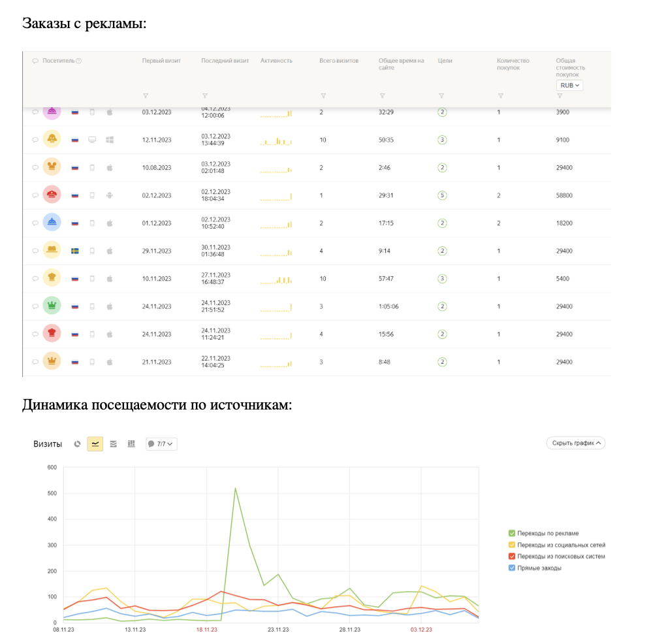The image size is (649, 644).
Task: Toggle Переходы по рекламе legend checkbox
Action: tap(512, 533)
